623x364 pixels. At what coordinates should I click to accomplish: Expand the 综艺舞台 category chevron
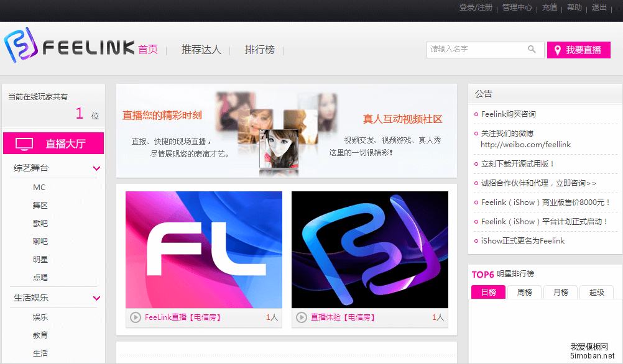coord(96,168)
